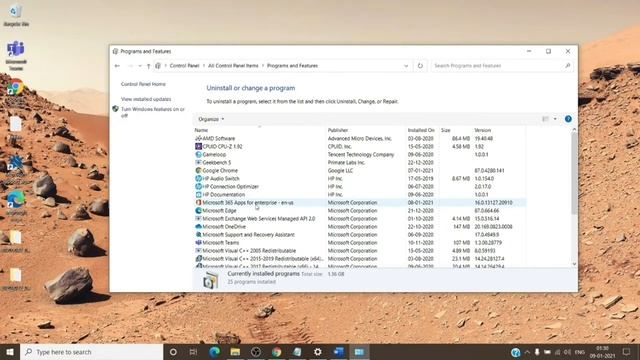
Task: Click the Geekbench 5 icon
Action: coord(198,162)
